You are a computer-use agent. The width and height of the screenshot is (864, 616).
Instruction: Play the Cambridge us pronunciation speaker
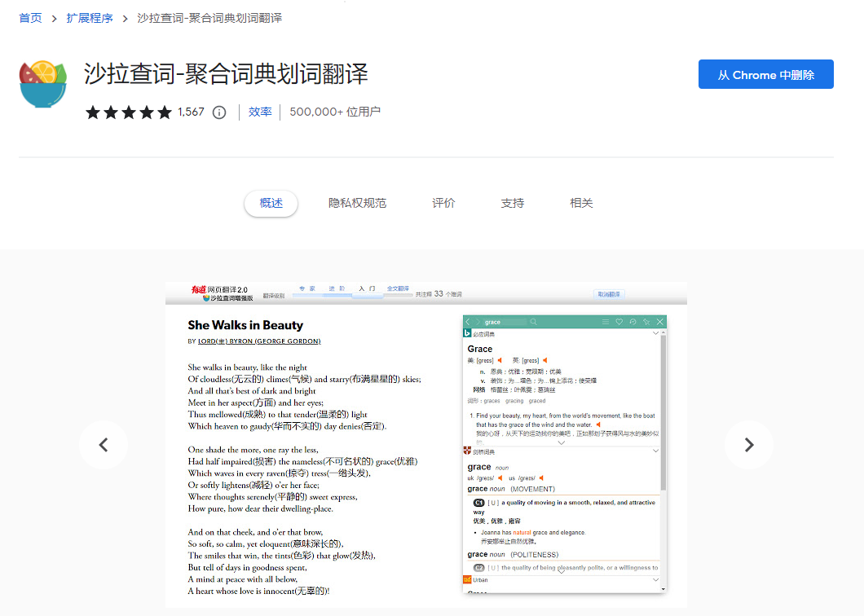pos(542,477)
